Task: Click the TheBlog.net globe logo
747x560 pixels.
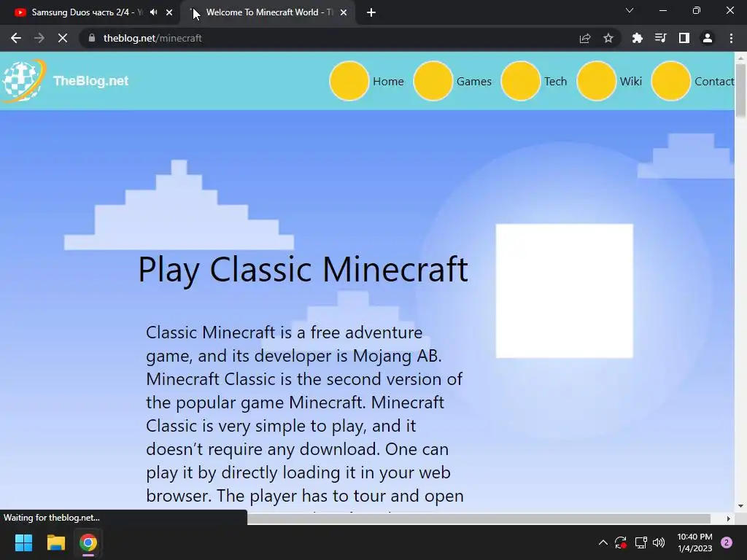Action: point(23,80)
